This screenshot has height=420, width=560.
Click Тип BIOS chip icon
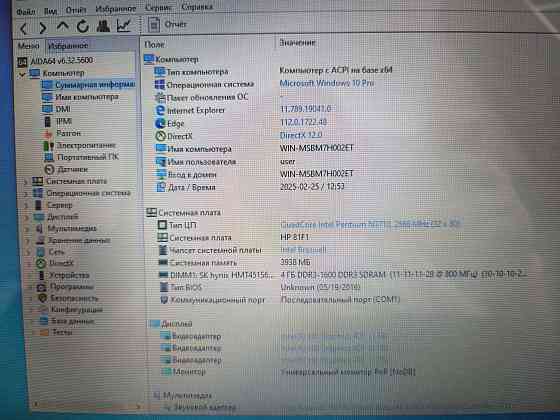pos(164,287)
